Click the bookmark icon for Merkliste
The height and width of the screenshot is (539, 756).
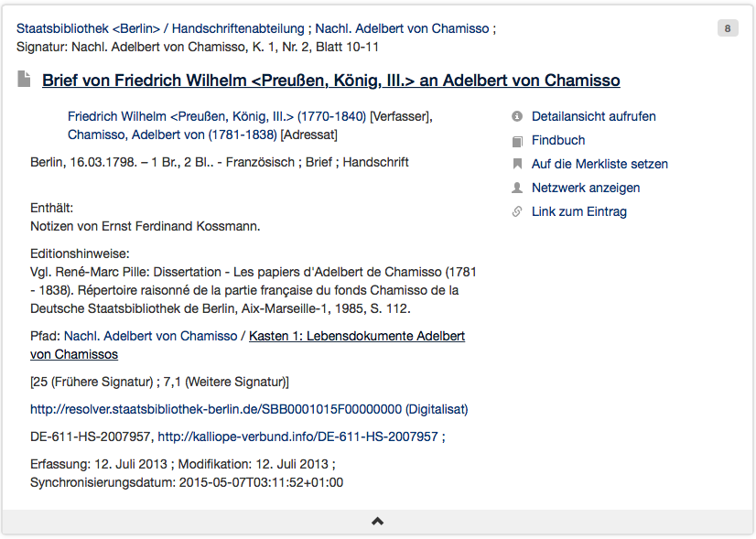pyautogui.click(x=517, y=164)
